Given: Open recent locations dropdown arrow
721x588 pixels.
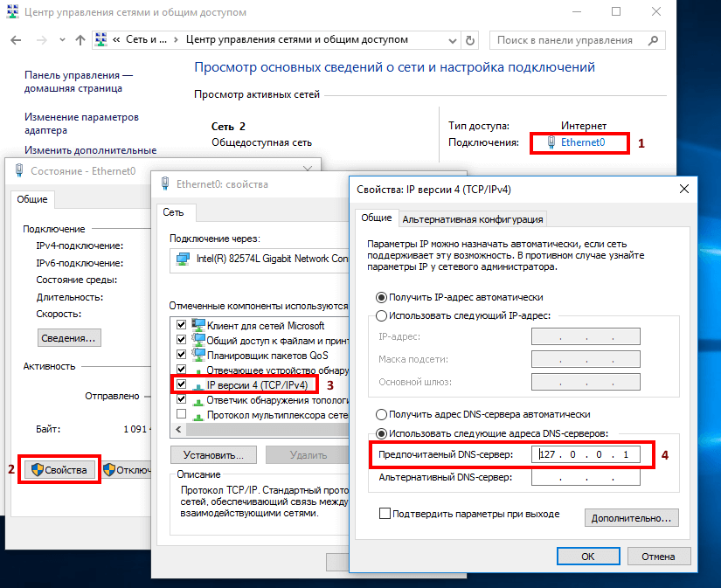Looking at the screenshot, I should coord(63,40).
